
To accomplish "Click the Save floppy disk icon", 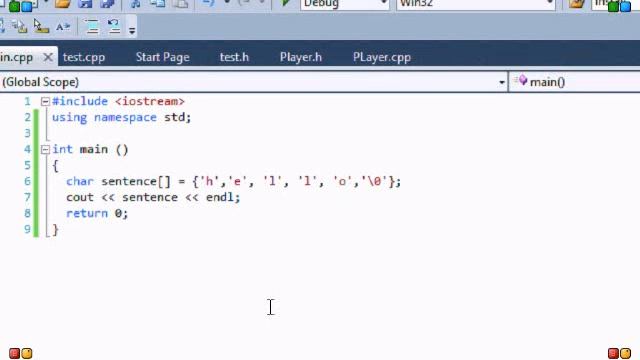I will (85, 4).
